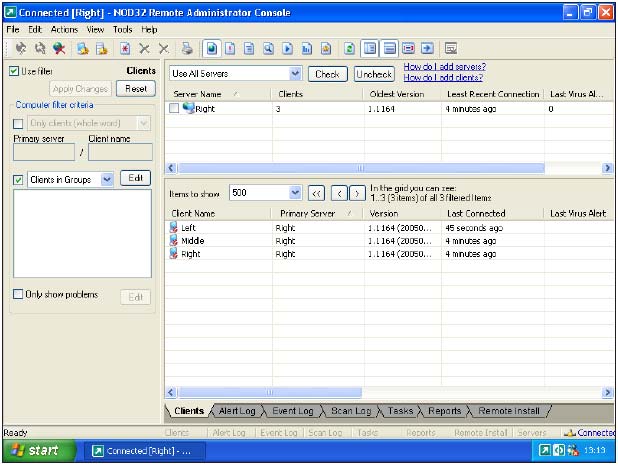
Task: Click the Connected status icon in status bar
Action: pyautogui.click(x=570, y=433)
